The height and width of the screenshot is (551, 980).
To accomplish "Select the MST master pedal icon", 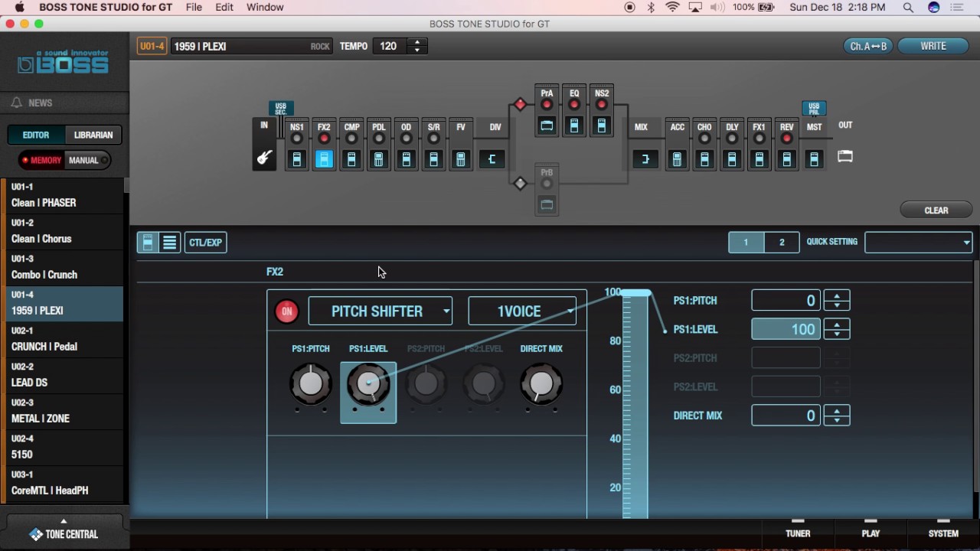I will click(x=814, y=160).
